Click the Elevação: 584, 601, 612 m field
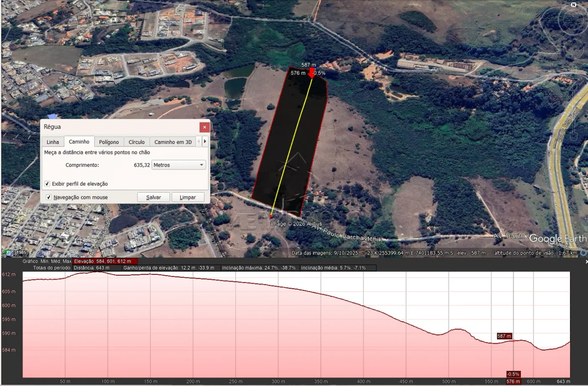 105,261
